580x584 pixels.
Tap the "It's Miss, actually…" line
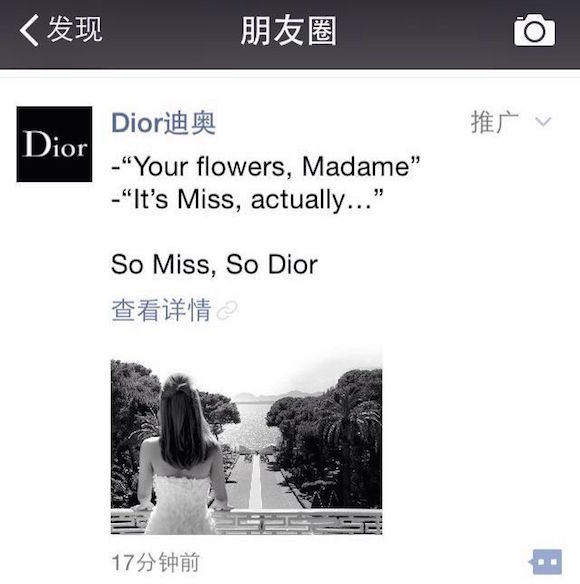(x=247, y=199)
